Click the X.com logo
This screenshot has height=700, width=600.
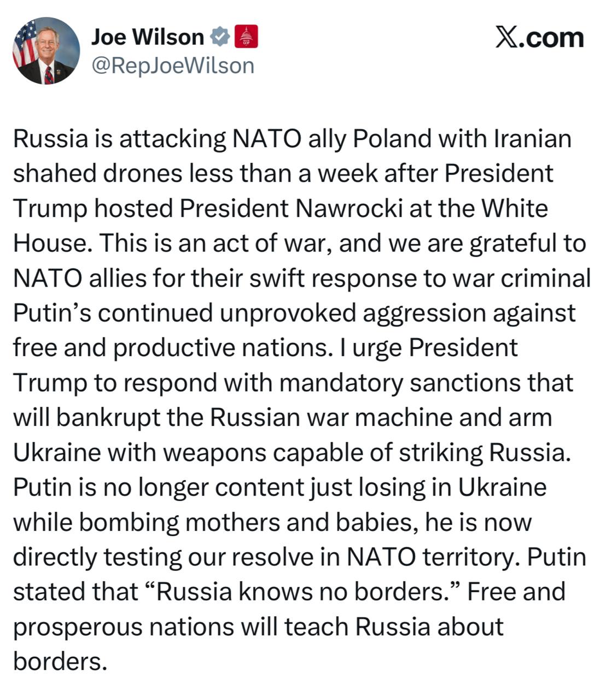540,37
